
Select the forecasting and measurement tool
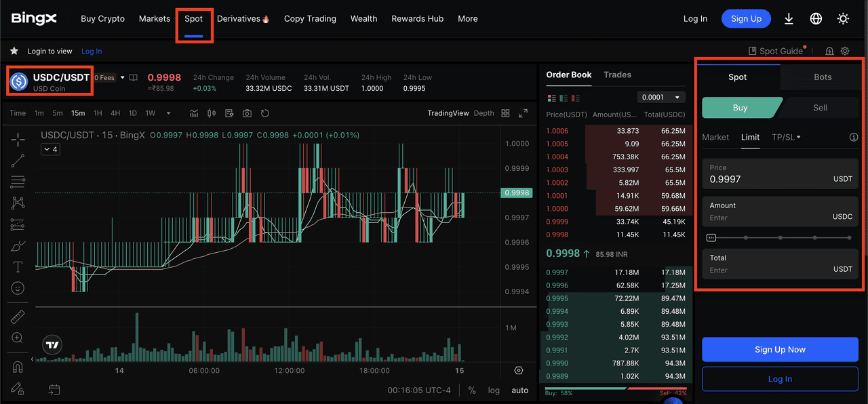click(18, 224)
